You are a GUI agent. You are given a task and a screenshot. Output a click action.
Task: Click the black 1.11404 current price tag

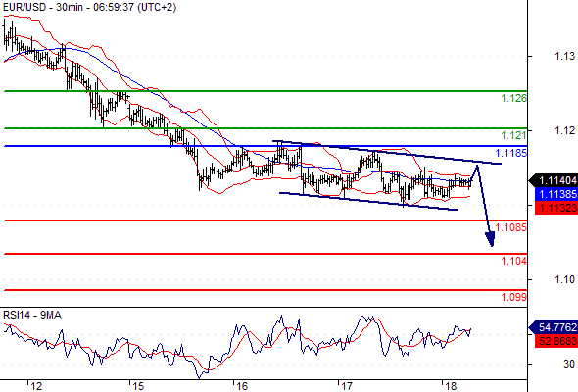coord(554,180)
